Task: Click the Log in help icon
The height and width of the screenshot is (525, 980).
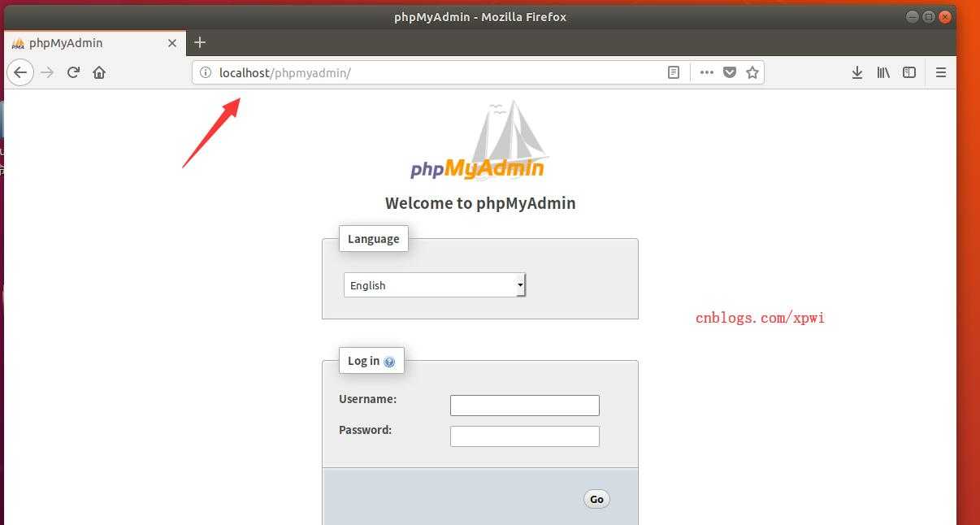Action: click(389, 362)
